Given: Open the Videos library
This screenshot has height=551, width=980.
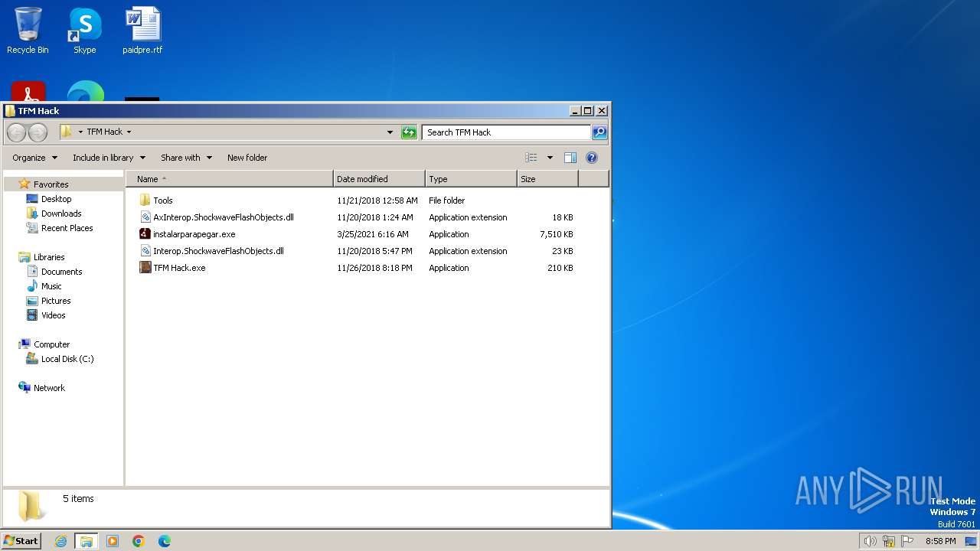Looking at the screenshot, I should point(53,315).
